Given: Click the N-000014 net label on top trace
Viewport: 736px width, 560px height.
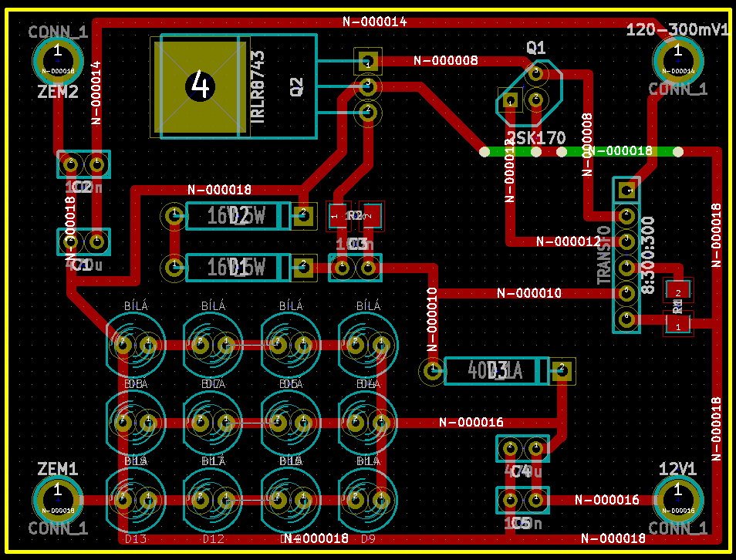Looking at the screenshot, I should (374, 22).
